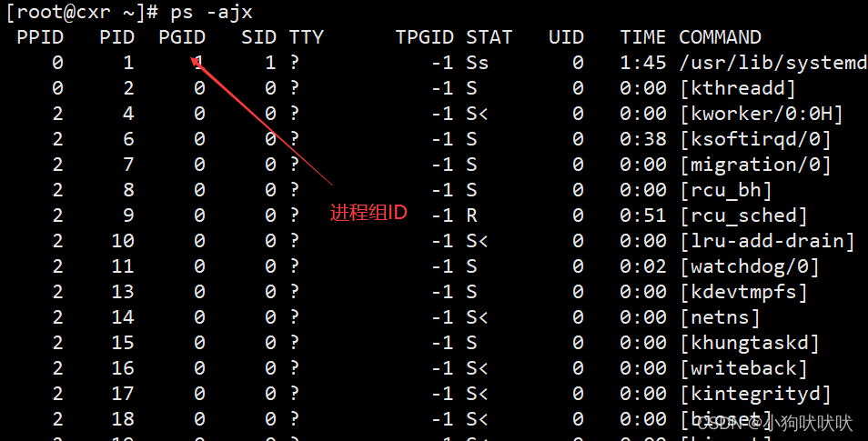Click PID 13 in the kdevtmpfs row

[122, 292]
